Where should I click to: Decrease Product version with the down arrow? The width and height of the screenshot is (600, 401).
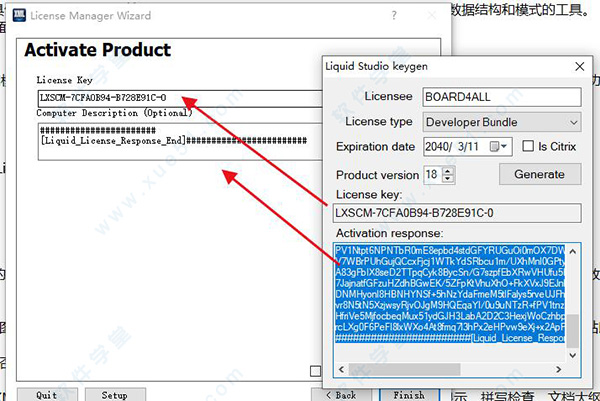click(446, 178)
